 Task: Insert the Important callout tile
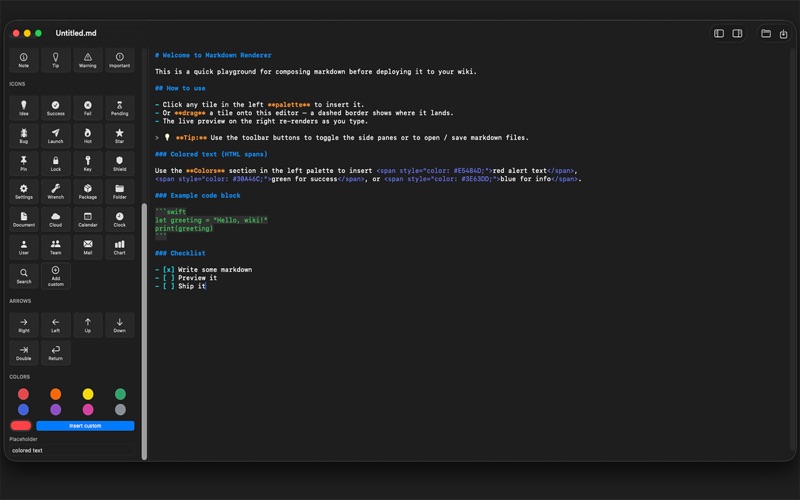coord(119,60)
